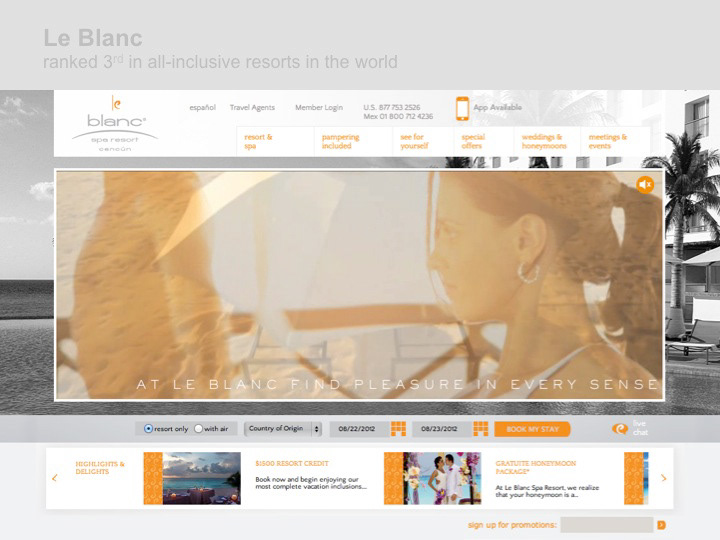Open the Gratuite Honeymoon Package title
The height and width of the screenshot is (540, 720).
coord(536,467)
